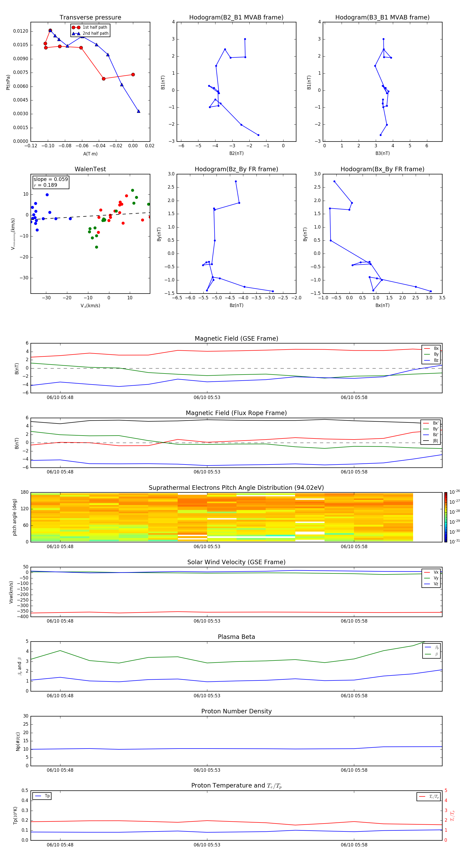Screen dimensions: 473x868
Task: Click the 'Pt(nPa)' y-axis label
Action: click(x=8, y=82)
